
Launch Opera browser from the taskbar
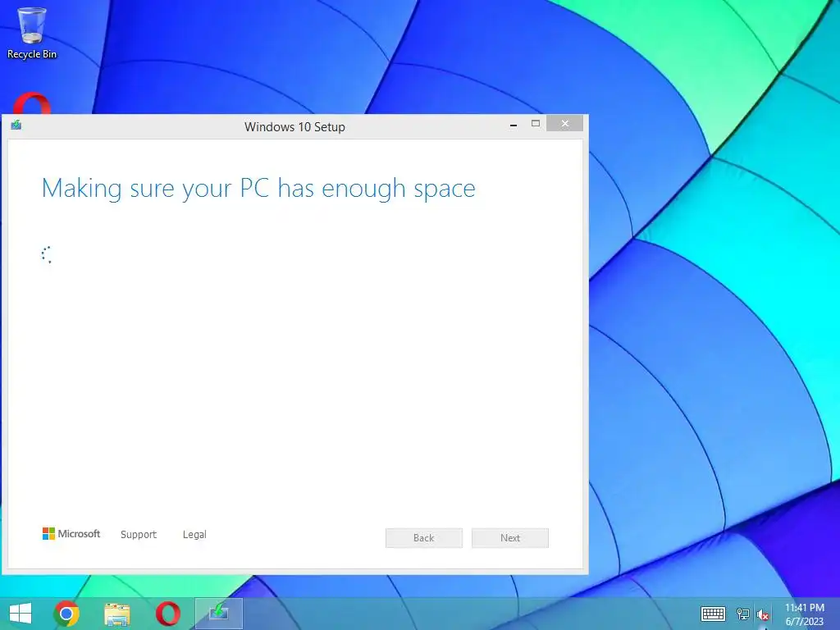167,614
